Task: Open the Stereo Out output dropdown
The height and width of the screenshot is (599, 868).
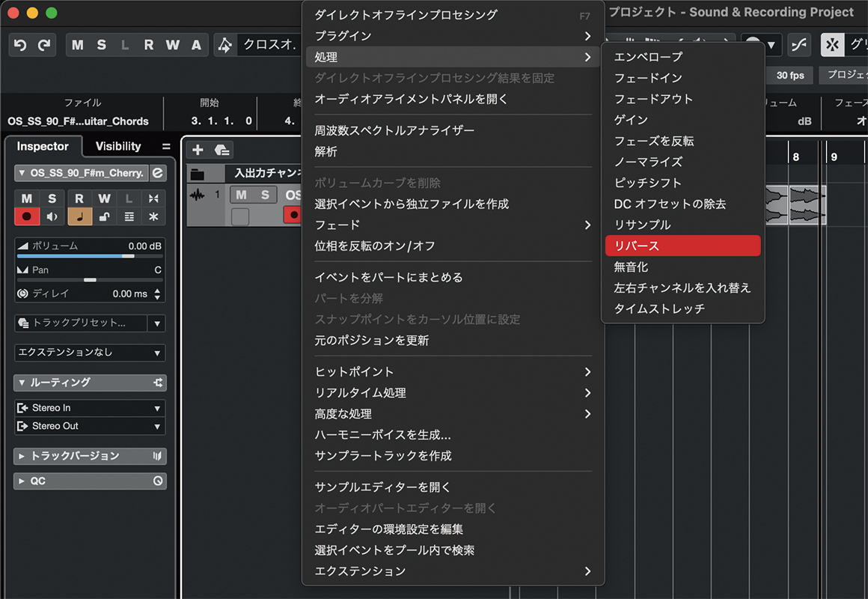Action: [x=90, y=426]
